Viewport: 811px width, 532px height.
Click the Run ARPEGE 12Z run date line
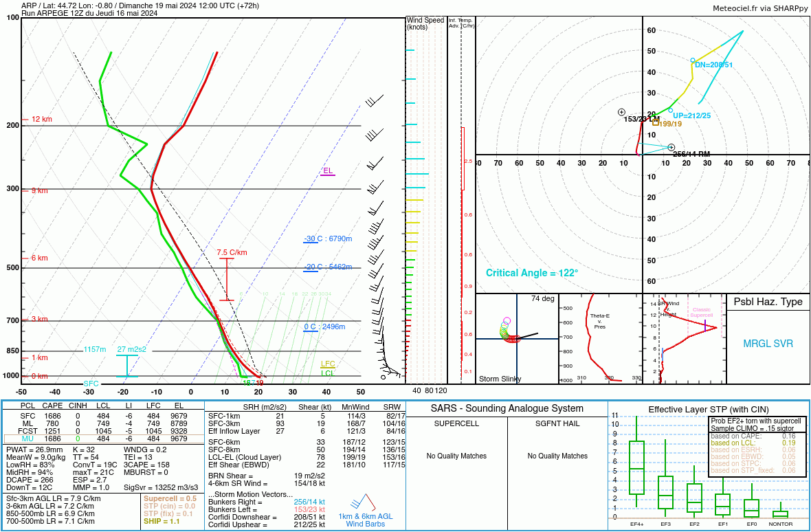click(89, 14)
